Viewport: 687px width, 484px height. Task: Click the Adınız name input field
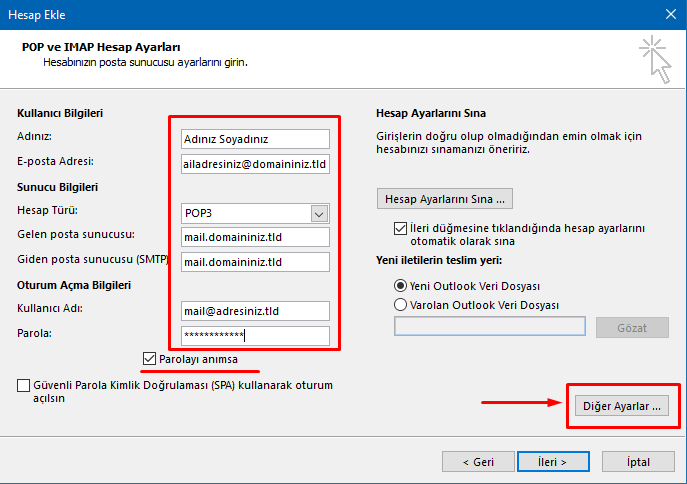pos(255,139)
